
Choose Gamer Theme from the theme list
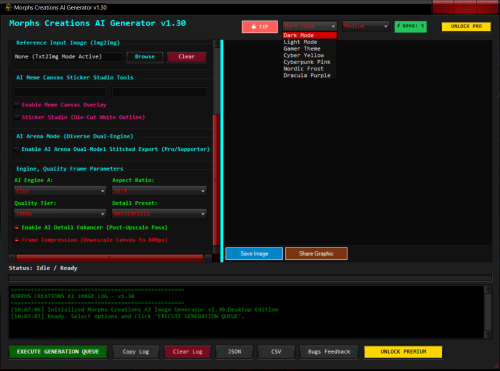click(310, 49)
